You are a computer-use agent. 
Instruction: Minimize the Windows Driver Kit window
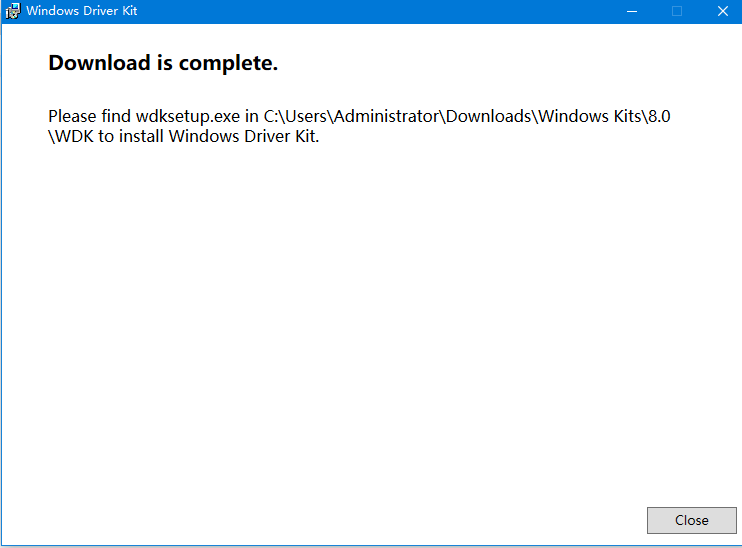tap(632, 11)
